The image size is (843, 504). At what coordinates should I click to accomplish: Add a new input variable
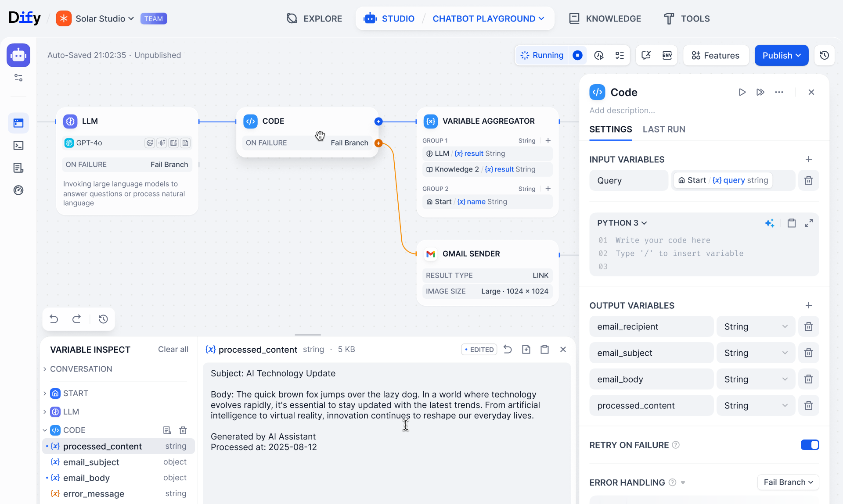(809, 159)
